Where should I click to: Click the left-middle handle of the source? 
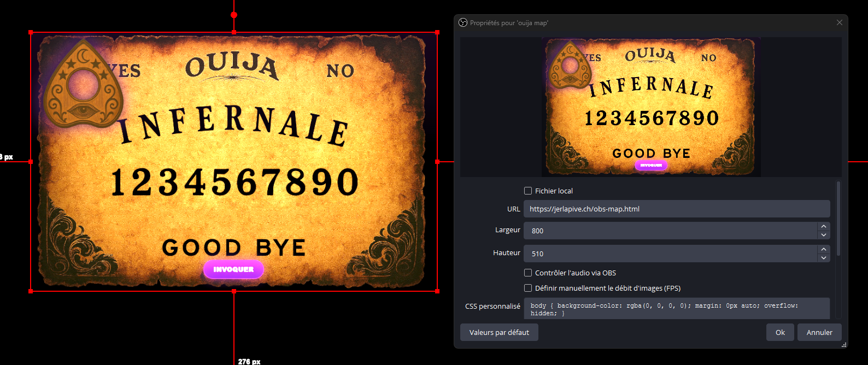pos(31,162)
